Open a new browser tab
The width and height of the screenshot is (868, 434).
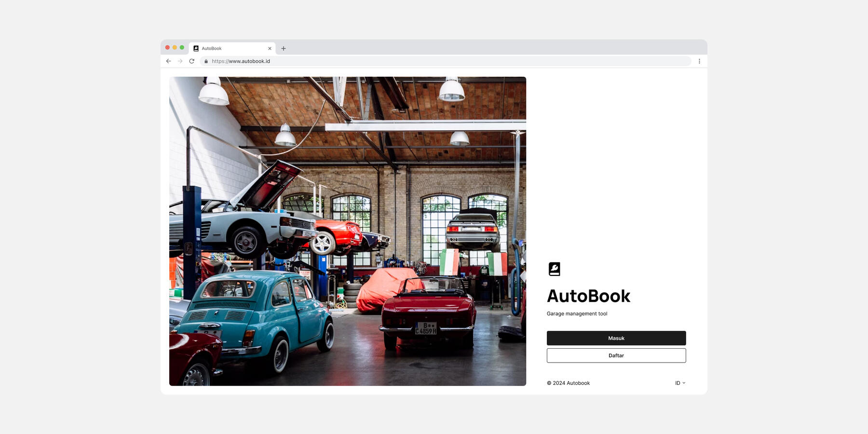284,48
